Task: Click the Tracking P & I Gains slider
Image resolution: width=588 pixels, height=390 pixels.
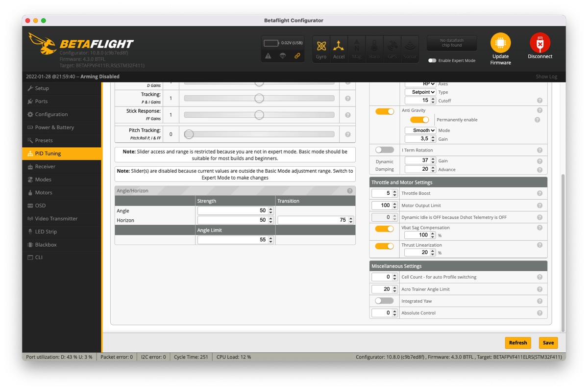Action: 259,98
